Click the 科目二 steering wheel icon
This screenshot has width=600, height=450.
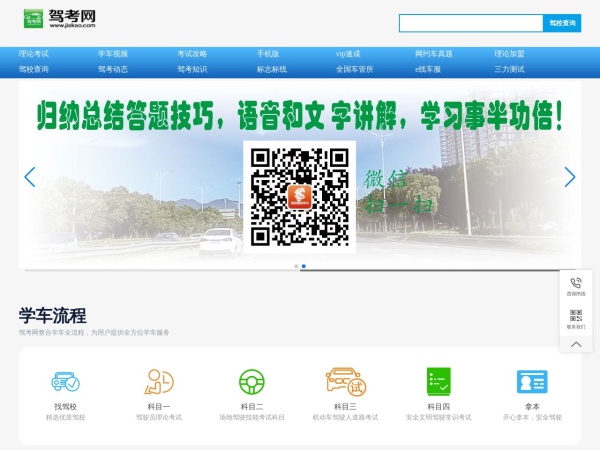click(252, 382)
